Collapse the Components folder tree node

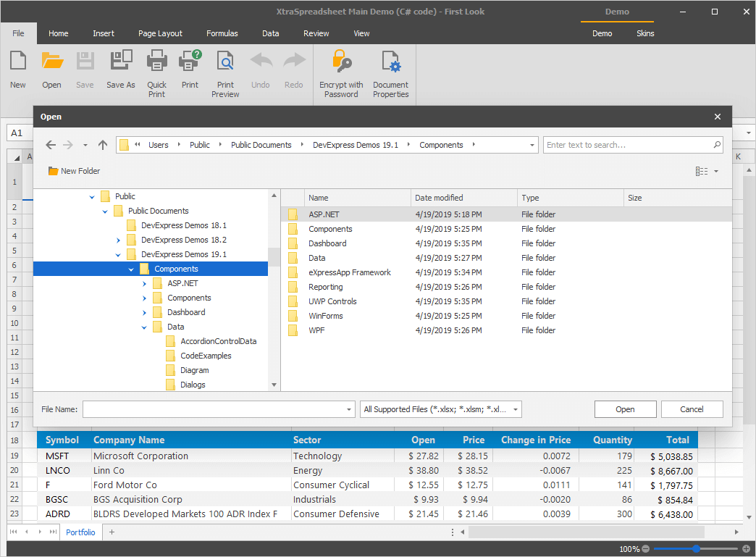131,269
